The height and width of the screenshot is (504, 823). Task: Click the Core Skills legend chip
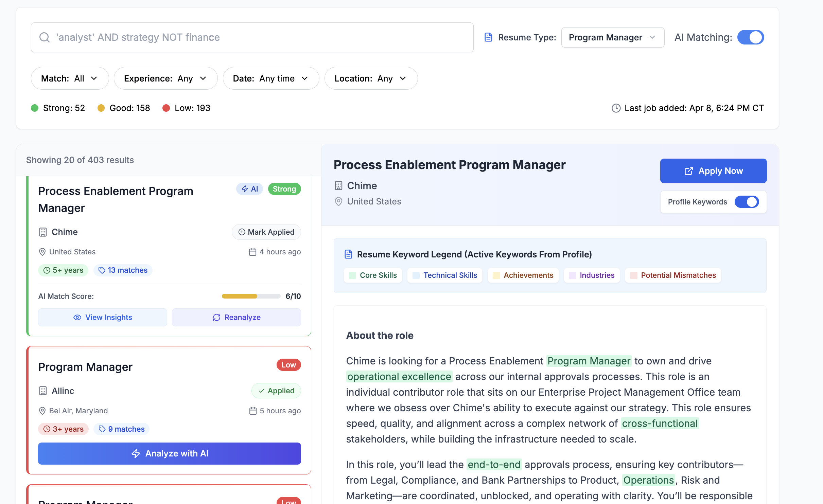[x=373, y=275]
